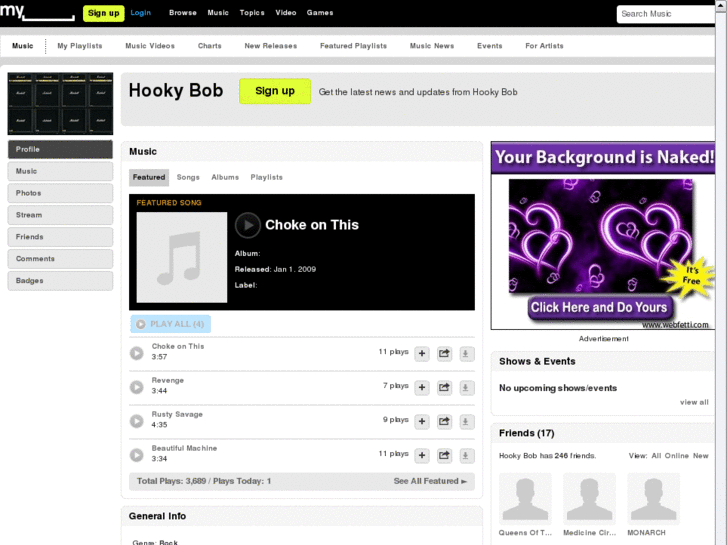Share the 3:57 Choke on This track
Screen dimensions: 727x545
pyautogui.click(x=445, y=353)
